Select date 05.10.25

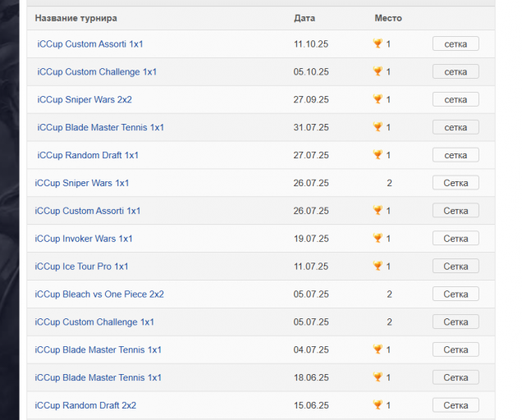(x=311, y=72)
